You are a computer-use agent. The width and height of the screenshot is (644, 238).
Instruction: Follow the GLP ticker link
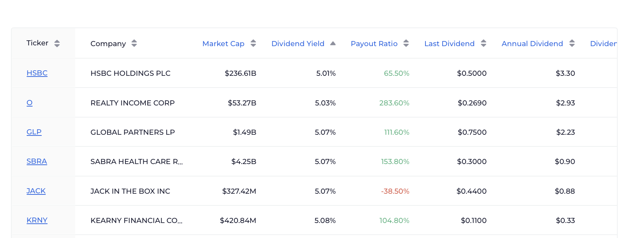coord(34,132)
